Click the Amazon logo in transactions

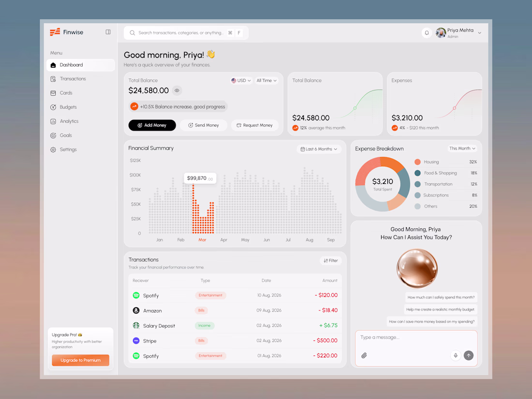click(136, 310)
